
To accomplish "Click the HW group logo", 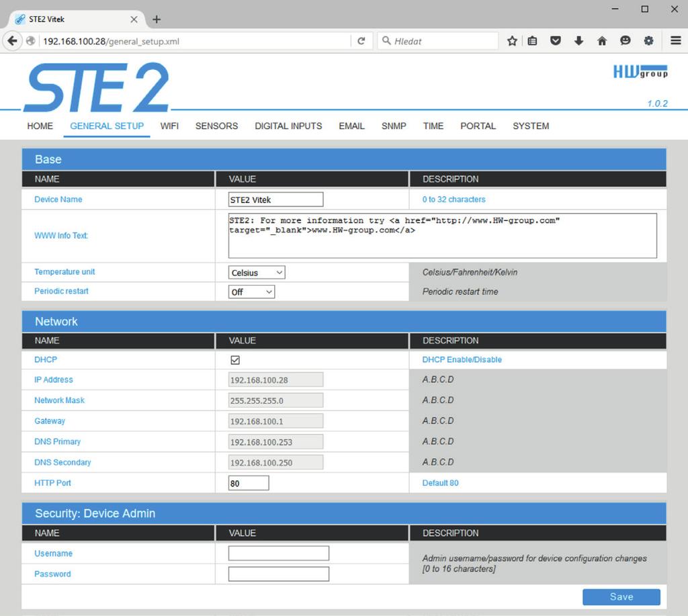I will 640,72.
